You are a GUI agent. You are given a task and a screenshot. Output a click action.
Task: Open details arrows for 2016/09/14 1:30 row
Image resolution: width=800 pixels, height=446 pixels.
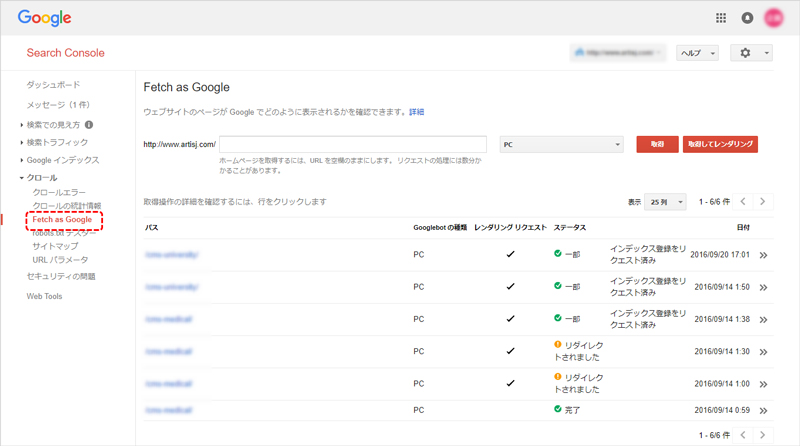tap(763, 352)
